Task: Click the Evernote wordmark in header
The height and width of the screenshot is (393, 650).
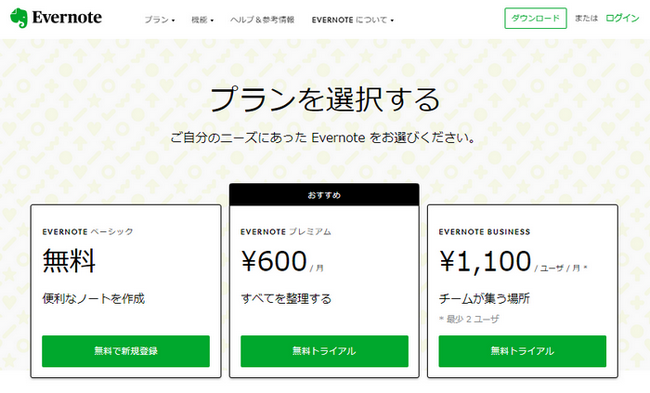Action: point(67,17)
